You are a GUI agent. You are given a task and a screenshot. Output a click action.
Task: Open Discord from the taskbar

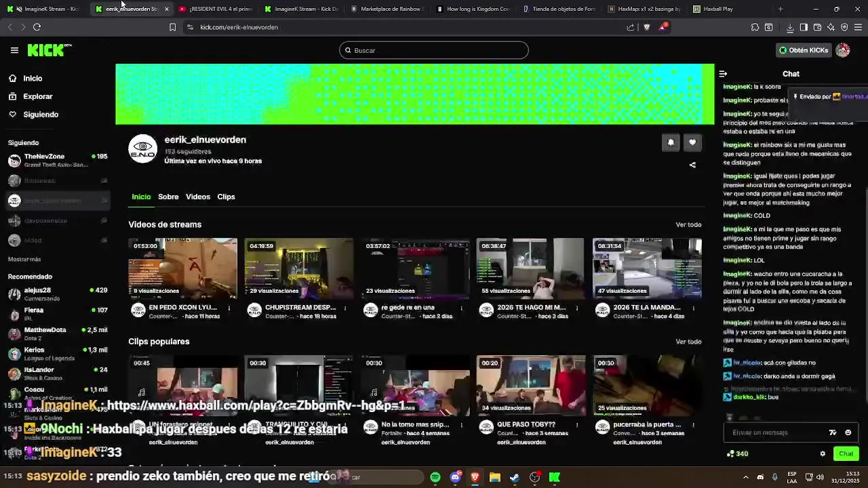point(455,477)
